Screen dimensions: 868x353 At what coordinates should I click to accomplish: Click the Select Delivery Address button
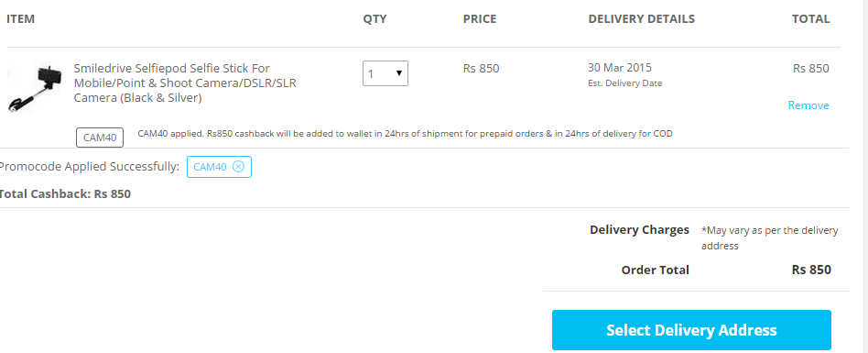pyautogui.click(x=691, y=330)
